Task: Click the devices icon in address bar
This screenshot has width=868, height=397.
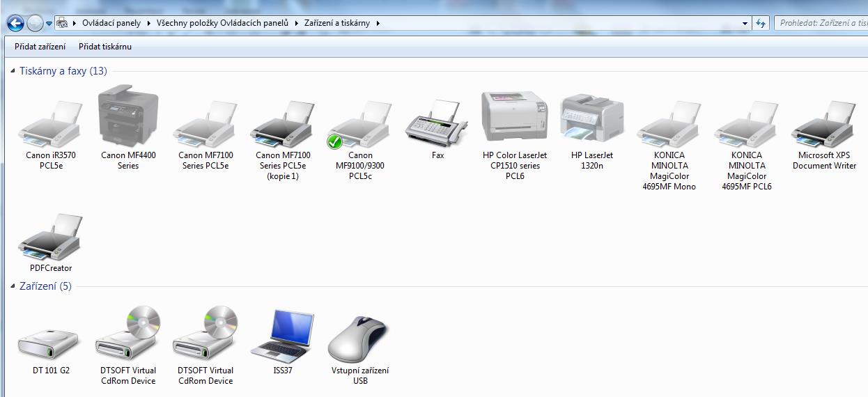Action: pyautogui.click(x=61, y=23)
